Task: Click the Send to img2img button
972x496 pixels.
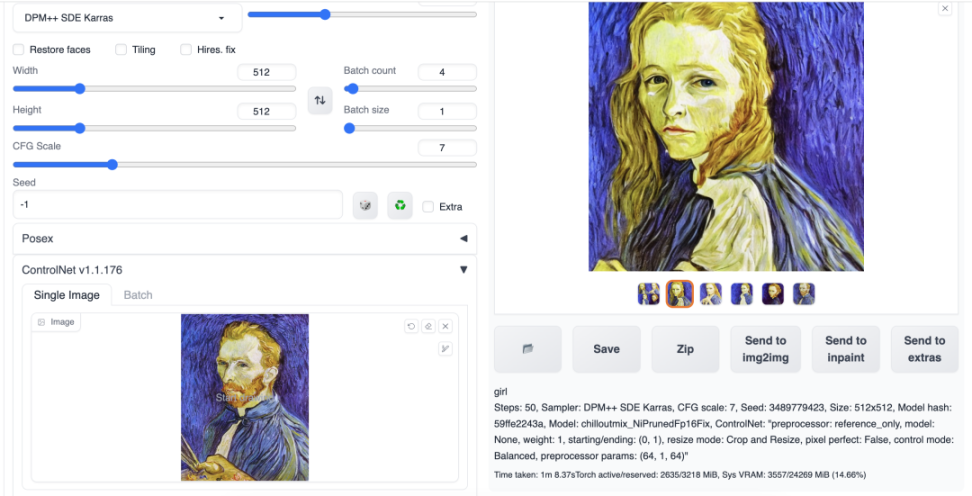Action: pyautogui.click(x=765, y=349)
